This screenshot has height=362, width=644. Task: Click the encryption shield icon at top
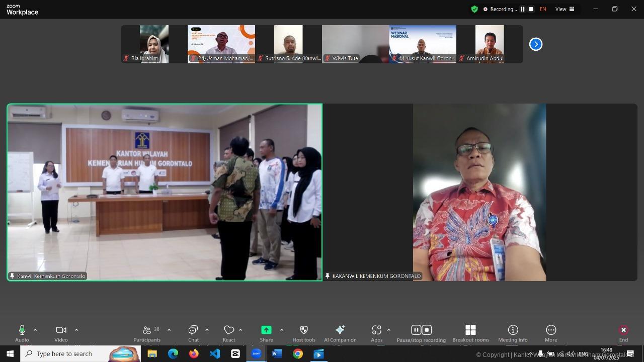(474, 9)
